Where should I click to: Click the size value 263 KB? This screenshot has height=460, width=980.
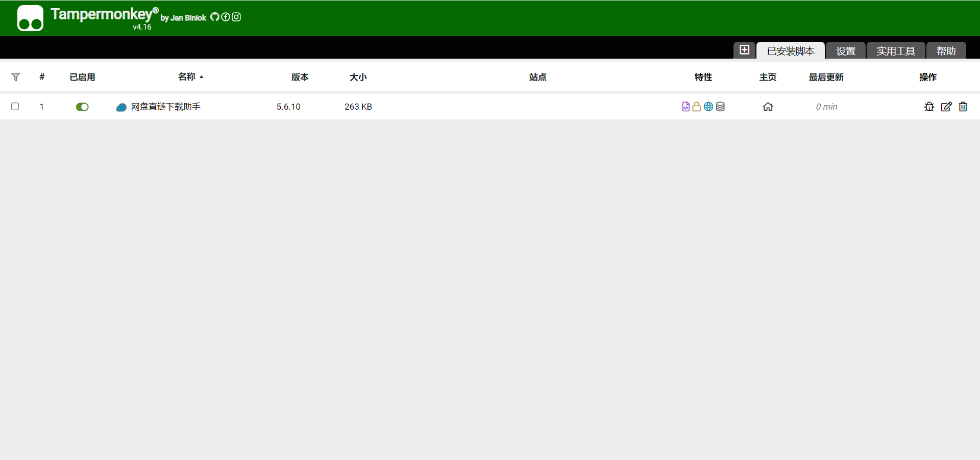(358, 107)
